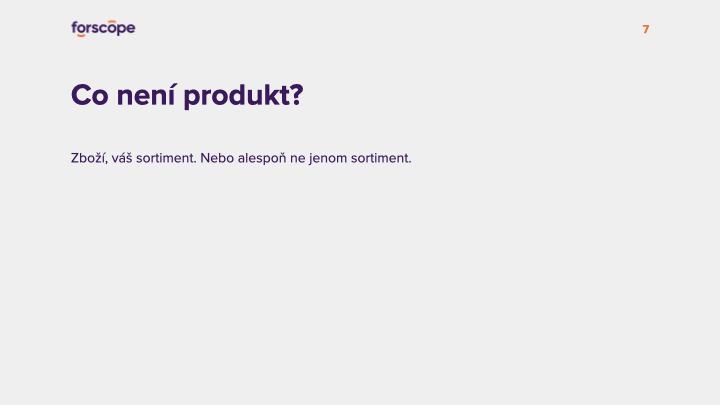
Task: Click the letter 'f' starting the forscope logo
Action: coord(74,28)
